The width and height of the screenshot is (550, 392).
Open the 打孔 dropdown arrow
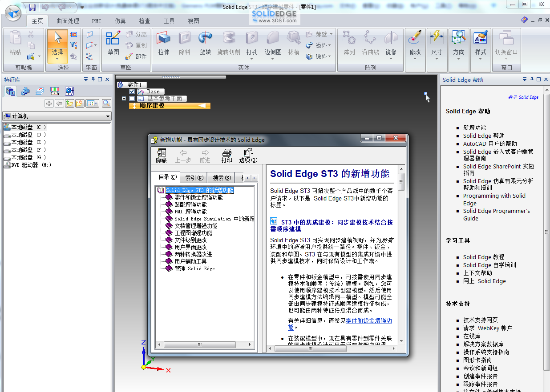[252, 59]
